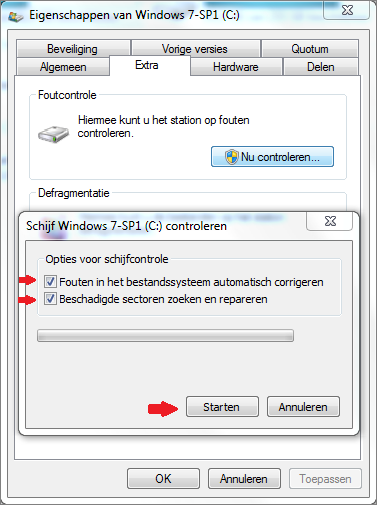Cancel the disk check dialog with Annuleren
This screenshot has width=377, height=505.
coord(303,407)
